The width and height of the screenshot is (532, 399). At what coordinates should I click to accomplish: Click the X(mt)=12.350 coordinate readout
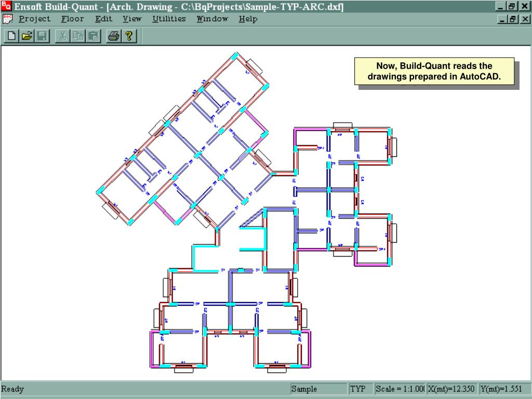tap(451, 389)
